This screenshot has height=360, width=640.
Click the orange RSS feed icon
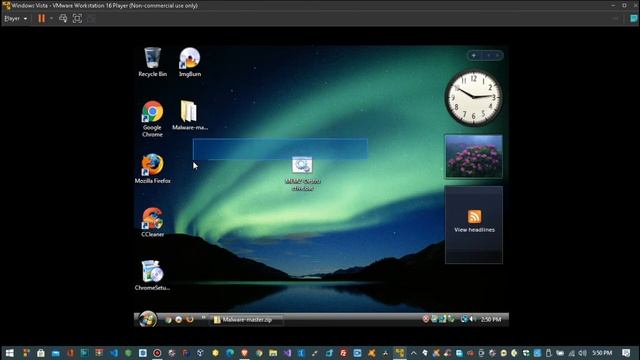[474, 217]
